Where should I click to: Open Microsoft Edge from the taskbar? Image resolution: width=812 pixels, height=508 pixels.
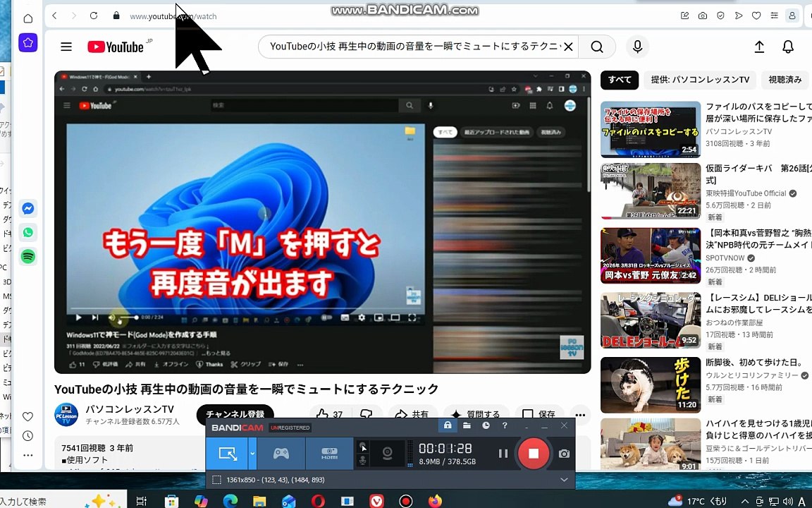pyautogui.click(x=230, y=501)
